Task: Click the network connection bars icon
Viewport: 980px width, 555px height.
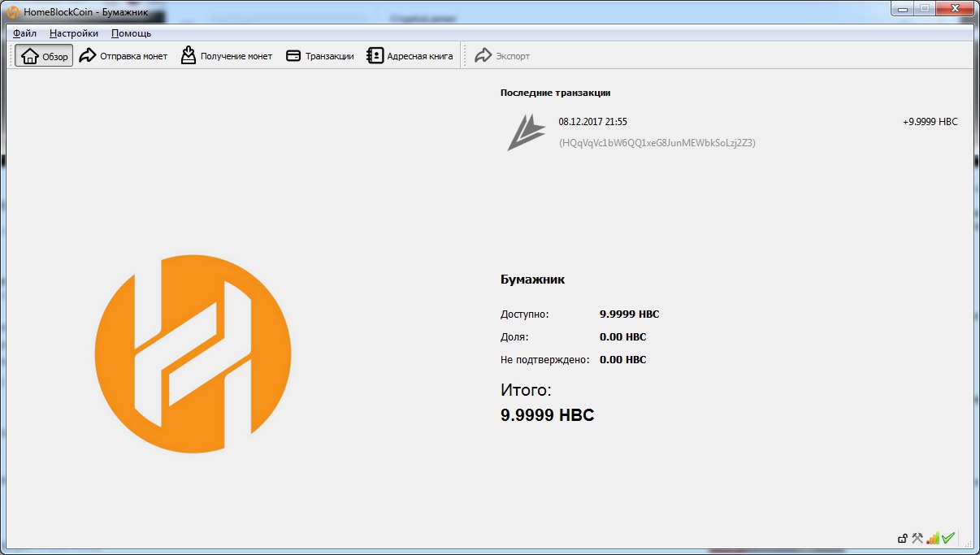Action: pyautogui.click(x=933, y=538)
